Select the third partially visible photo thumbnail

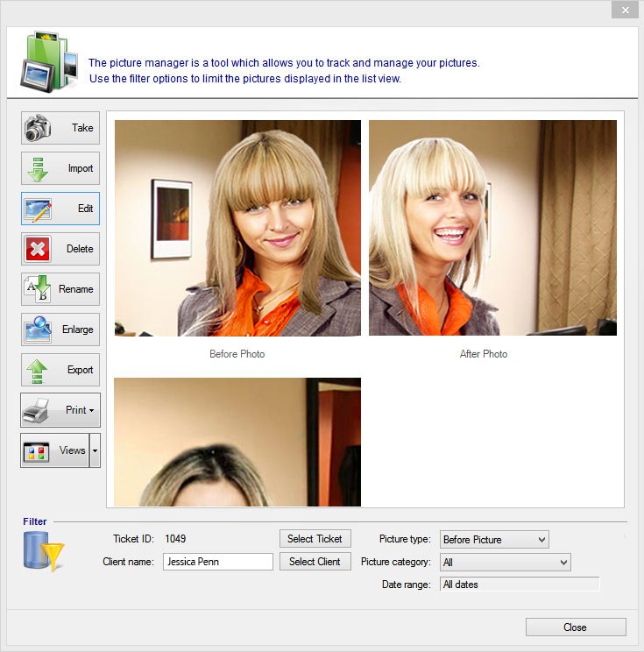point(237,443)
